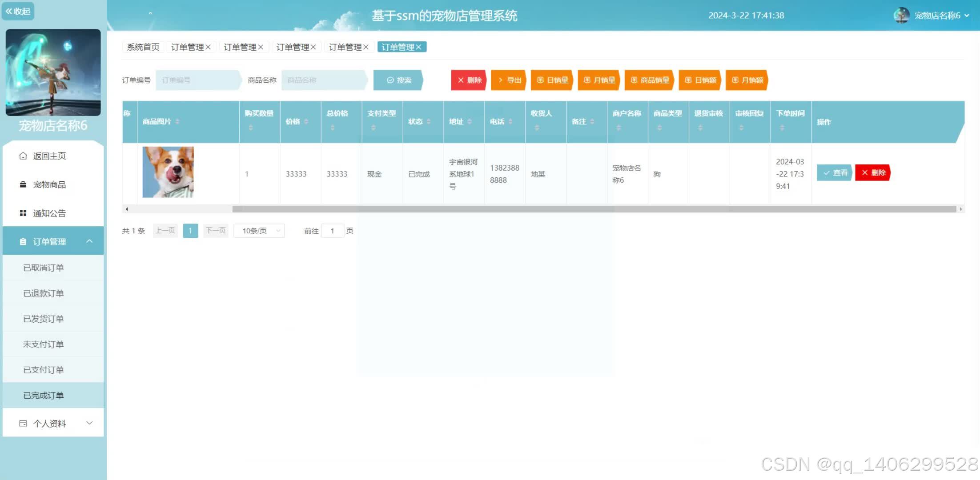Image resolution: width=980 pixels, height=480 pixels.
Task: Switch to the 系统首页 tab
Action: click(x=143, y=47)
